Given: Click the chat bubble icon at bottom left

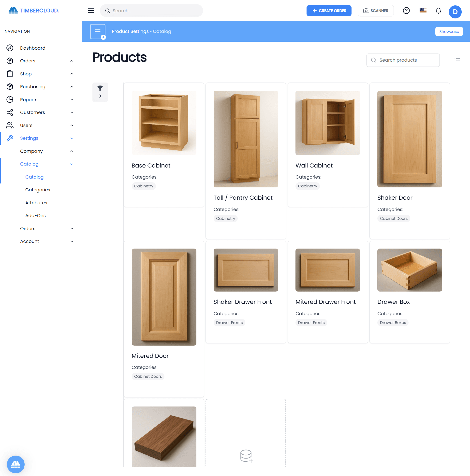Looking at the screenshot, I should pos(15,464).
